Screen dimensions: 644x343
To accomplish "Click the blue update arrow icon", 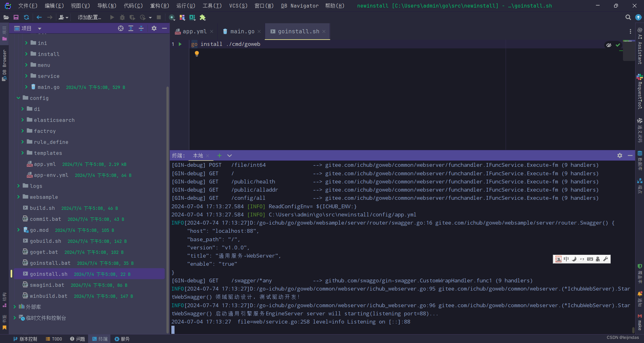I will tap(638, 18).
